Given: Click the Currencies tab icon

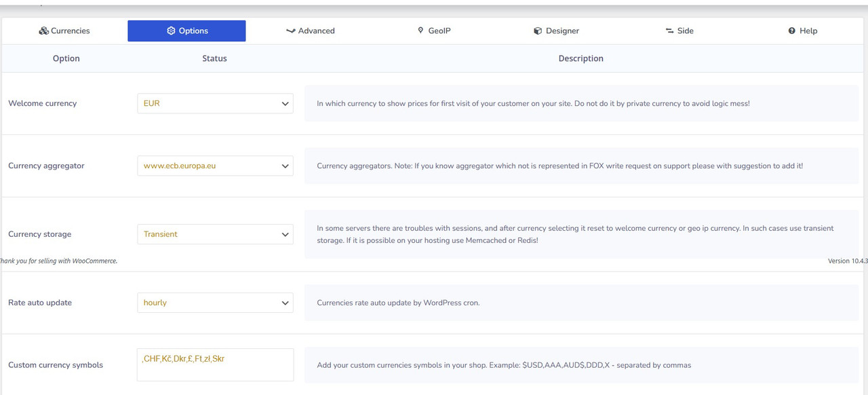Looking at the screenshot, I should click(43, 31).
